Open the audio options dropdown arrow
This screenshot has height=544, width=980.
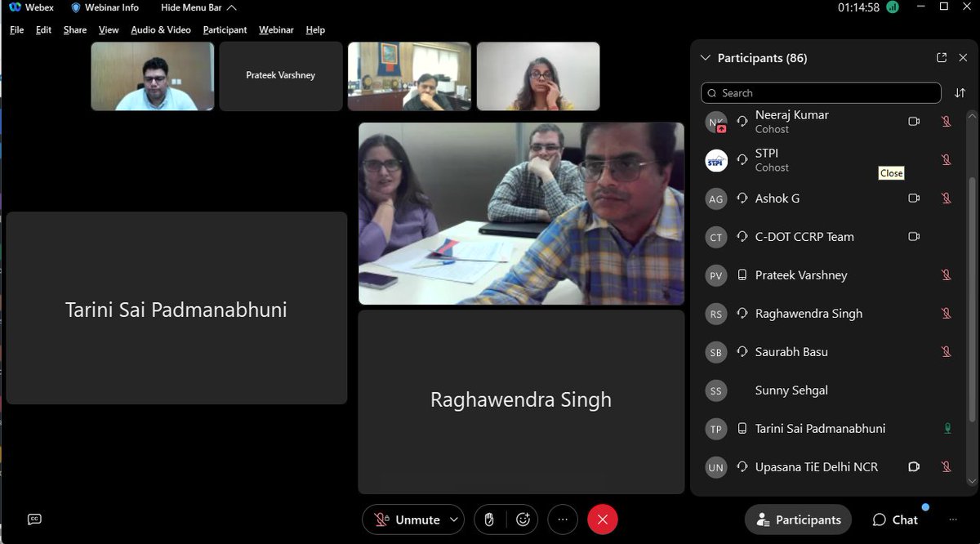point(456,519)
